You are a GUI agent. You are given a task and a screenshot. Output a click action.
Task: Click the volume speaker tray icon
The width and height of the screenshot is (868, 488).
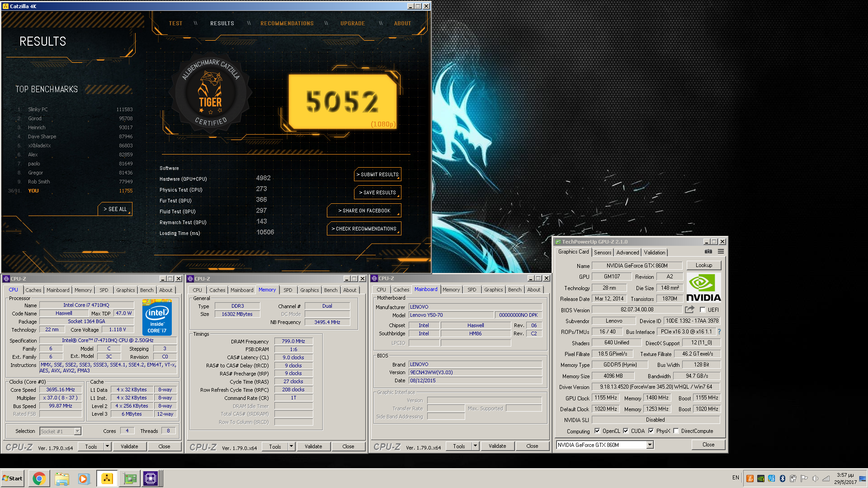click(815, 479)
